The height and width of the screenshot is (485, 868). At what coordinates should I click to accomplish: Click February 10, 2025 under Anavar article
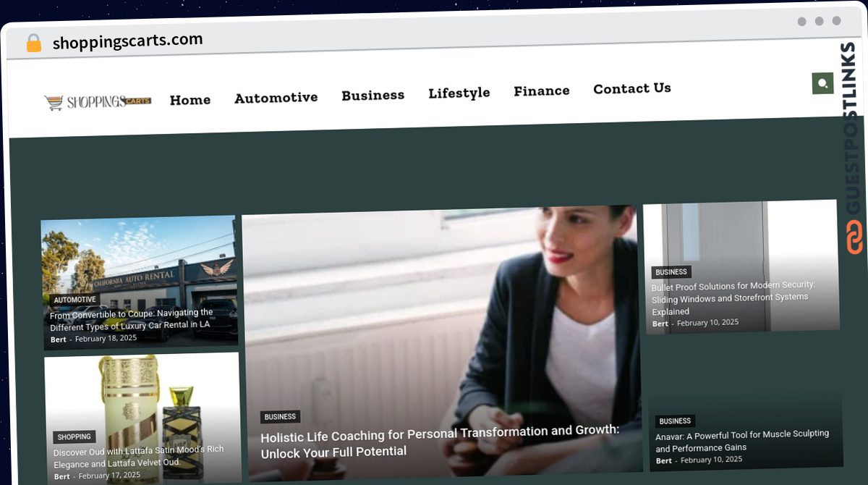click(x=711, y=460)
